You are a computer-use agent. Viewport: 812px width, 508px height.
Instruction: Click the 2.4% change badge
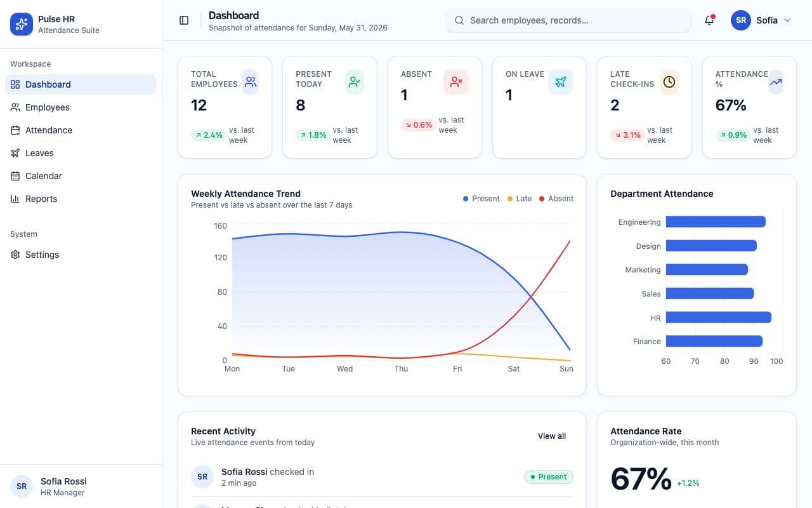click(209, 135)
